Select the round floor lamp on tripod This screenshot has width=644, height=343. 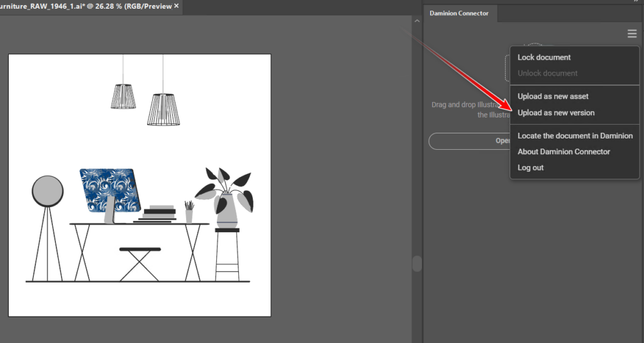(48, 191)
